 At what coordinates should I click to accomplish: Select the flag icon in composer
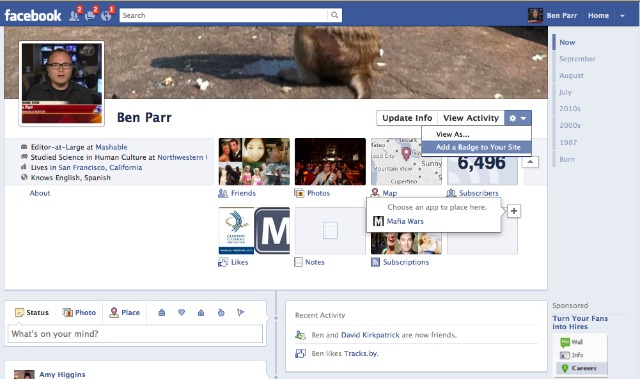click(240, 313)
